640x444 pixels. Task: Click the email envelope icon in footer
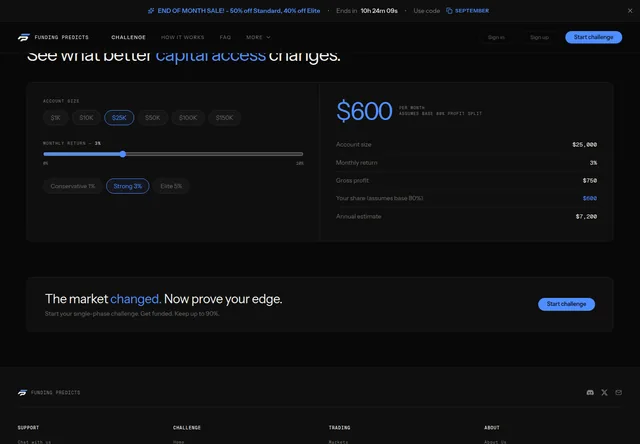619,392
